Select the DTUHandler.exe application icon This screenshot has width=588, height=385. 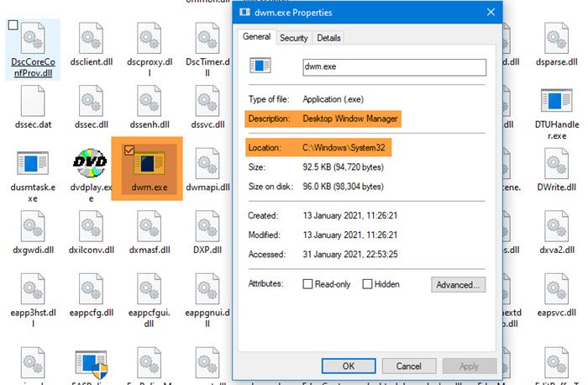556,101
